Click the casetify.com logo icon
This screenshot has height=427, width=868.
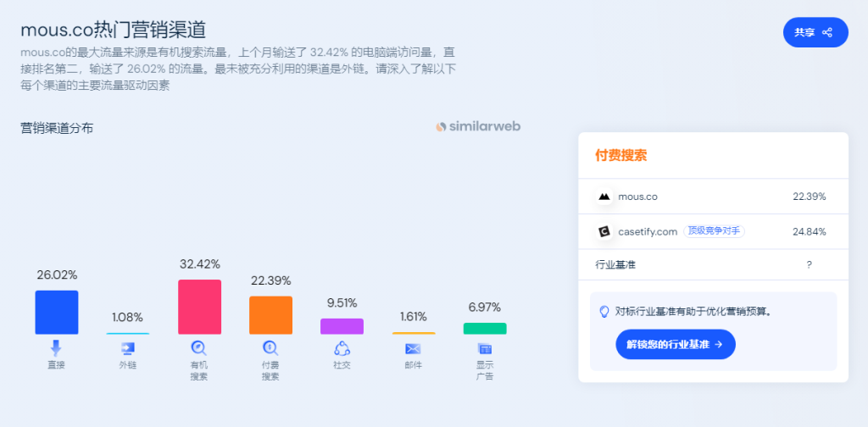click(604, 232)
